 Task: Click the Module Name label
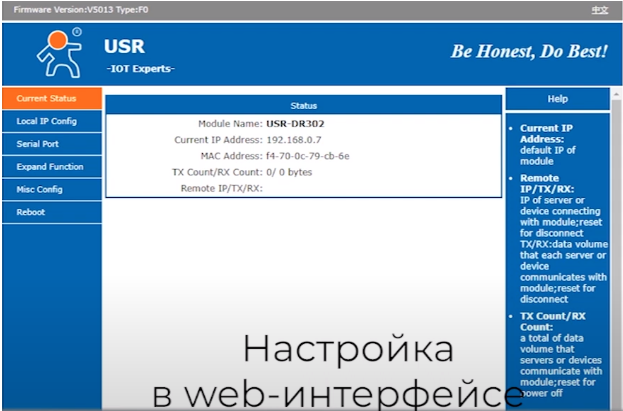230,124
